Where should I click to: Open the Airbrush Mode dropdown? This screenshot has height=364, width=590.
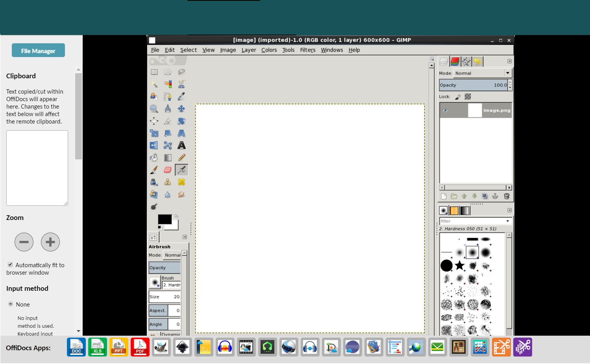pos(172,255)
